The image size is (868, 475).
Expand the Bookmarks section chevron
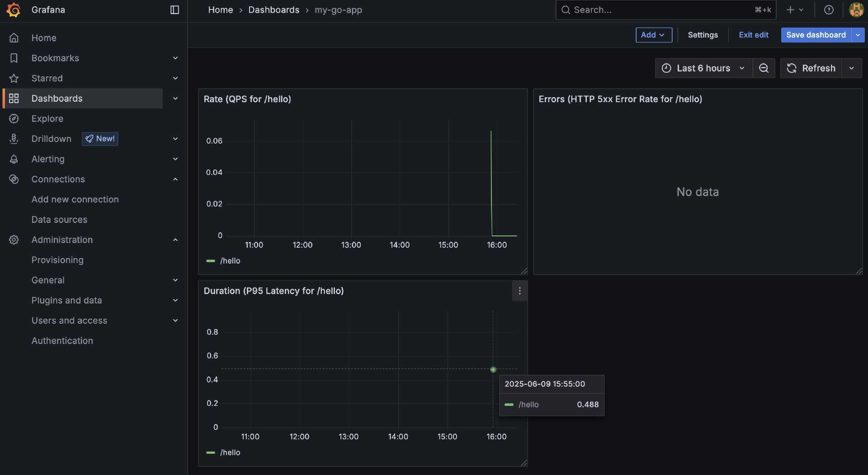pyautogui.click(x=175, y=58)
